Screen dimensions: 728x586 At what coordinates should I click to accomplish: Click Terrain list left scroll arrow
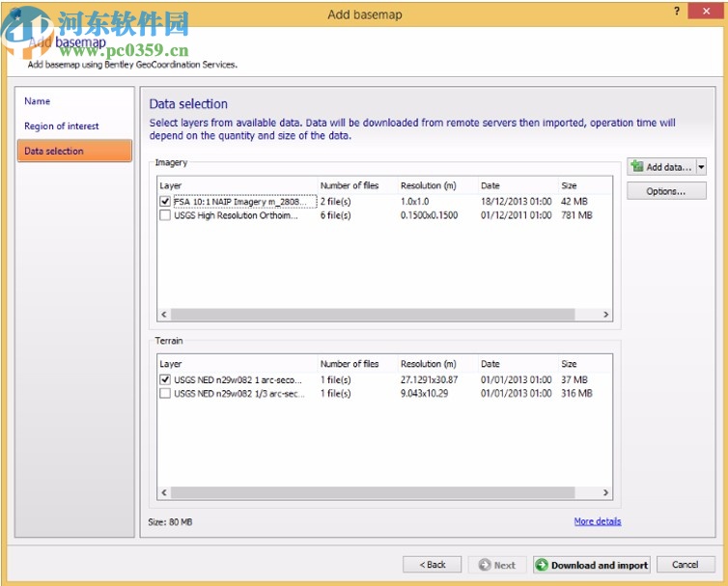tap(164, 492)
